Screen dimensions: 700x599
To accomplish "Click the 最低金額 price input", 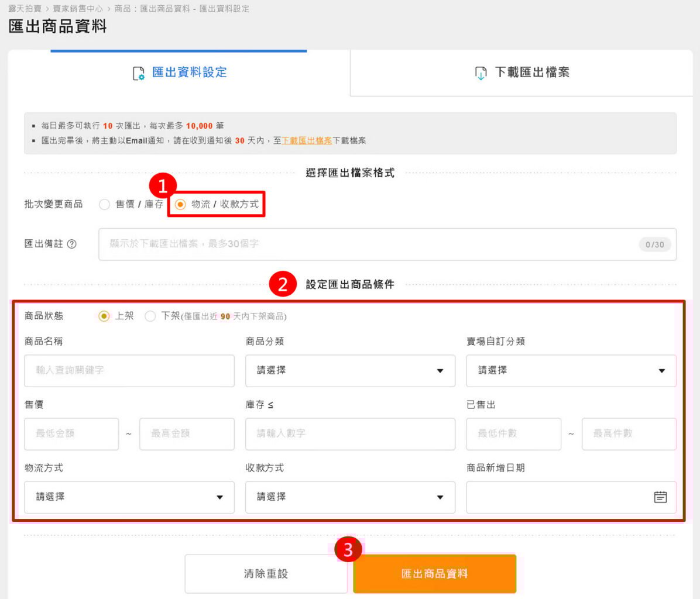I will click(x=71, y=434).
